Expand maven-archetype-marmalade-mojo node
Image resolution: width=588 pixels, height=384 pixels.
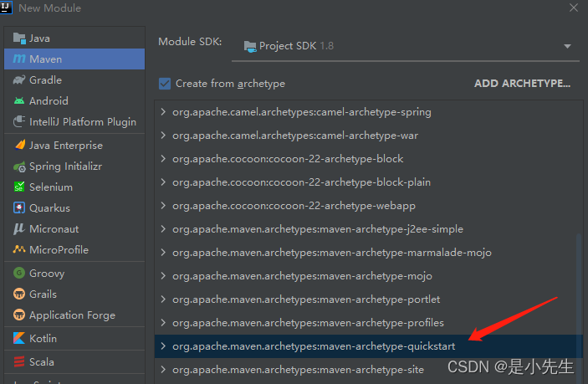(163, 253)
